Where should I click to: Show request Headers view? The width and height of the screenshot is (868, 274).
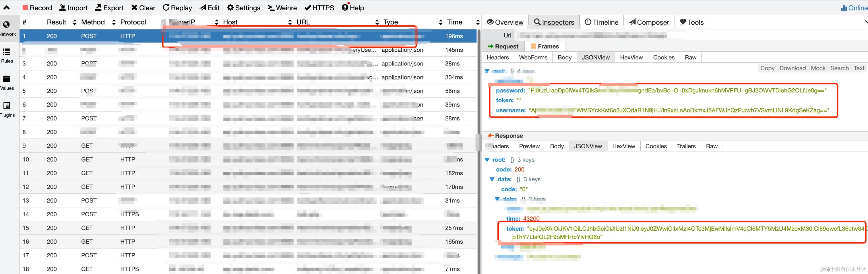click(498, 58)
